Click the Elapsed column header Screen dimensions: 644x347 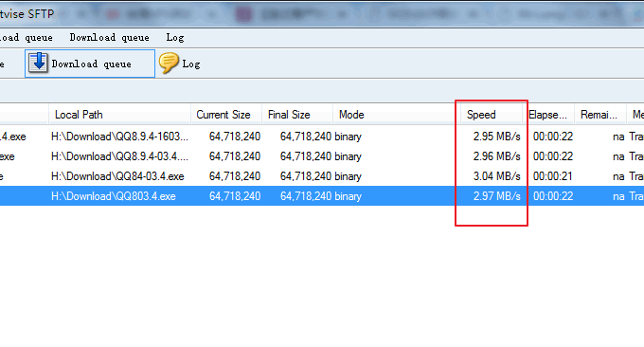548,115
